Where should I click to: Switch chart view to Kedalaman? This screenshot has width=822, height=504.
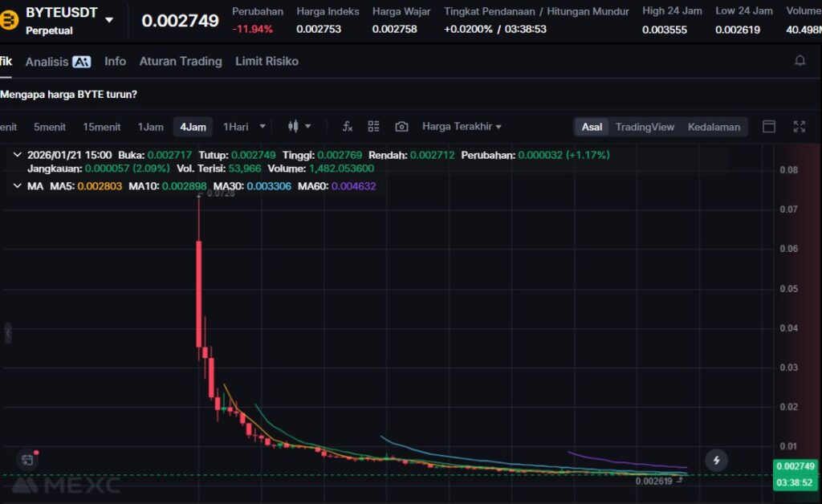pos(714,127)
